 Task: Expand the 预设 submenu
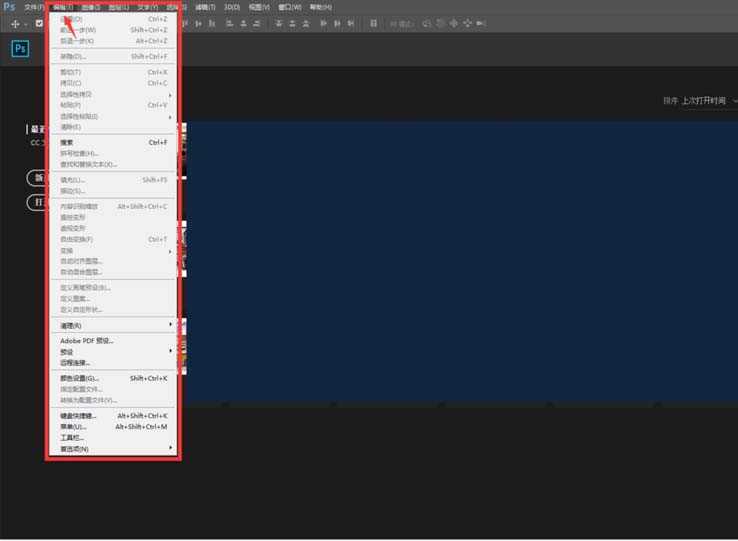tap(112, 352)
